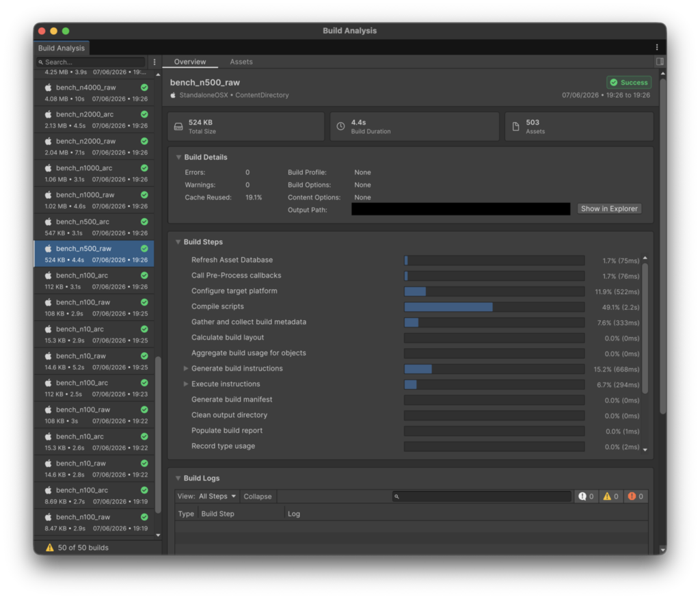Expand Execute instructions step
The height and width of the screenshot is (599, 700).
click(x=186, y=384)
